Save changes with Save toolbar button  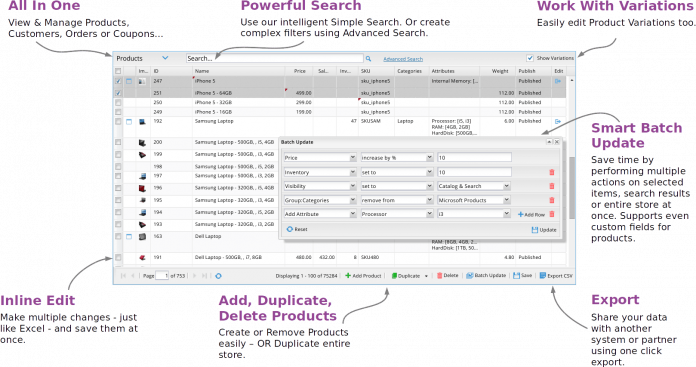point(522,276)
